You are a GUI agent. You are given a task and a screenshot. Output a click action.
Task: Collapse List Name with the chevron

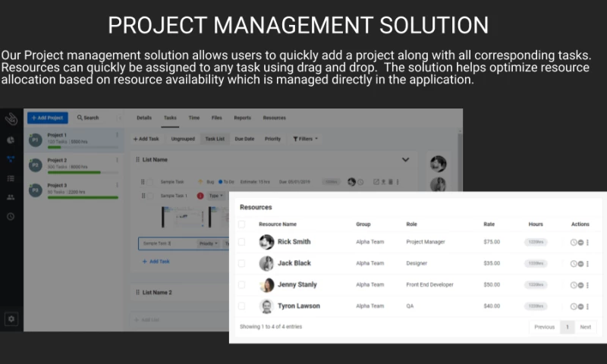(405, 160)
